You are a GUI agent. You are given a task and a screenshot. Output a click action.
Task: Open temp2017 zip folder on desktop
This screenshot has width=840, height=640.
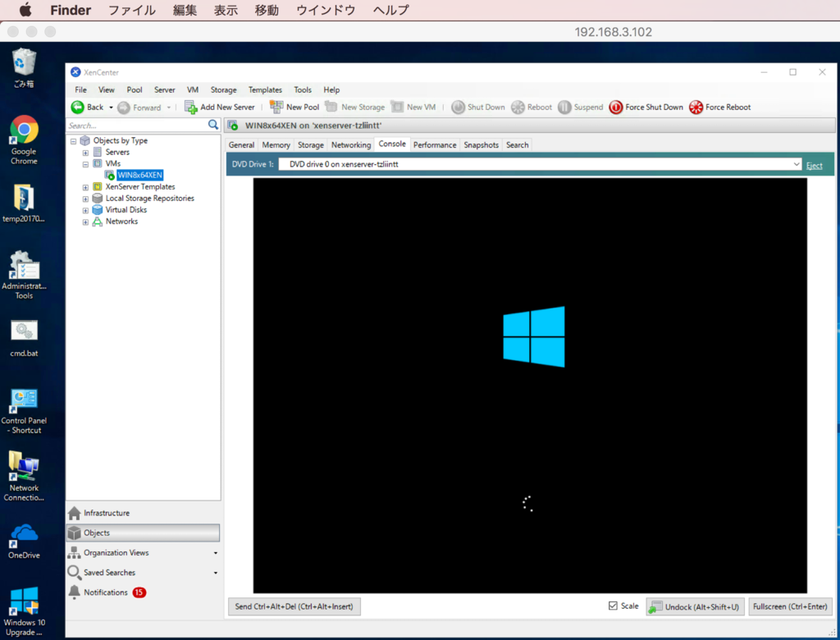tap(24, 203)
